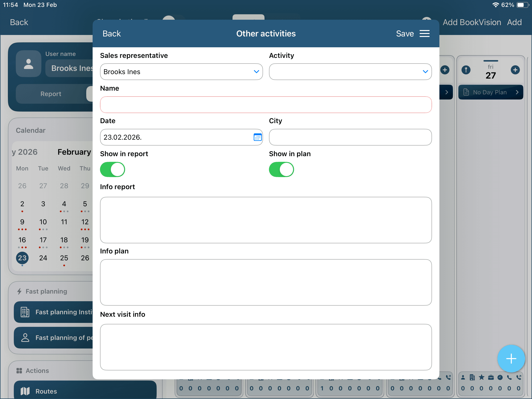Screen dimensions: 532x399
Task: Focus the Name text field
Action: (x=266, y=105)
